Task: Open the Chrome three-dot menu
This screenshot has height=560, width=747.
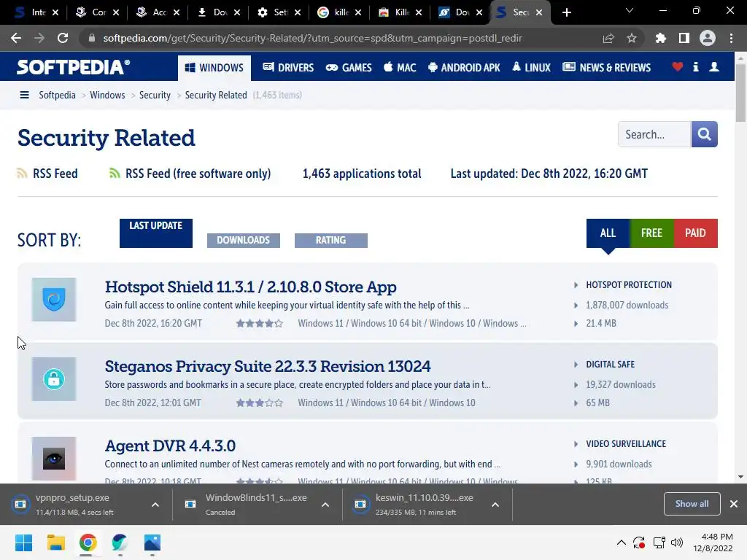Action: pyautogui.click(x=731, y=38)
